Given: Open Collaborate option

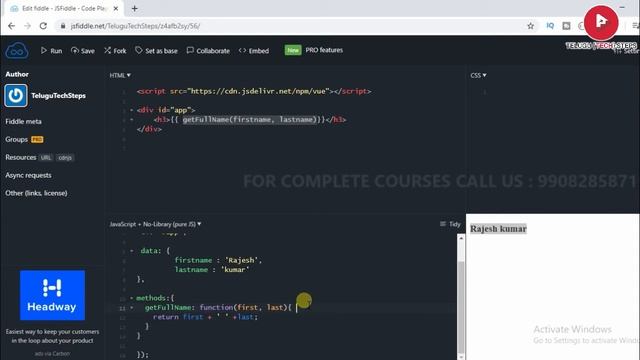Looking at the screenshot, I should pyautogui.click(x=208, y=51).
